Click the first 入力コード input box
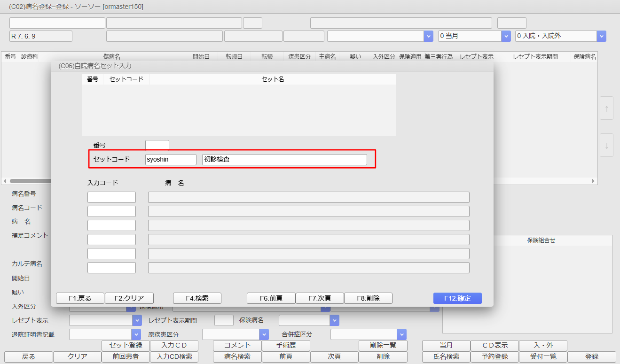 [111, 197]
